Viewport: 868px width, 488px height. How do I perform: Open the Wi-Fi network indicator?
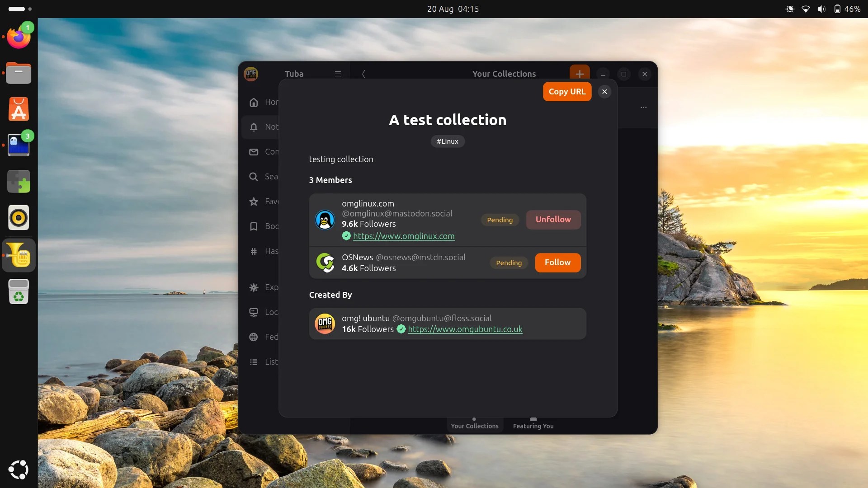tap(806, 9)
